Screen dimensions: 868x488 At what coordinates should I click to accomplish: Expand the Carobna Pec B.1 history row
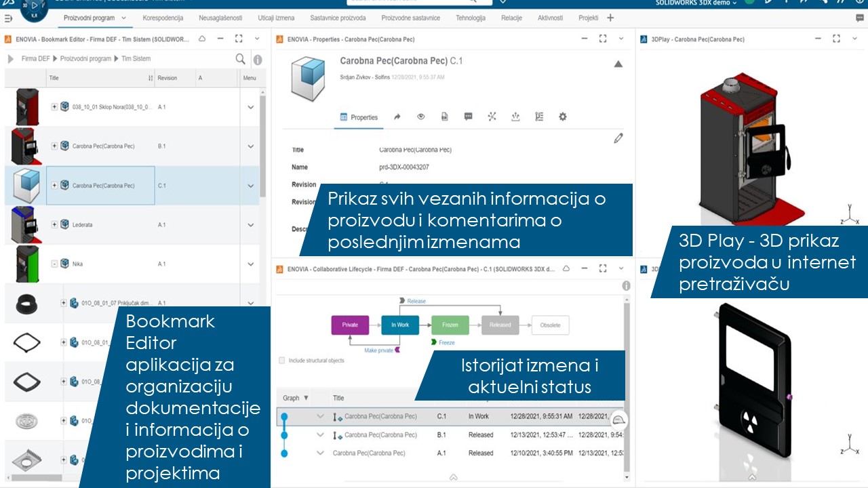tap(320, 434)
